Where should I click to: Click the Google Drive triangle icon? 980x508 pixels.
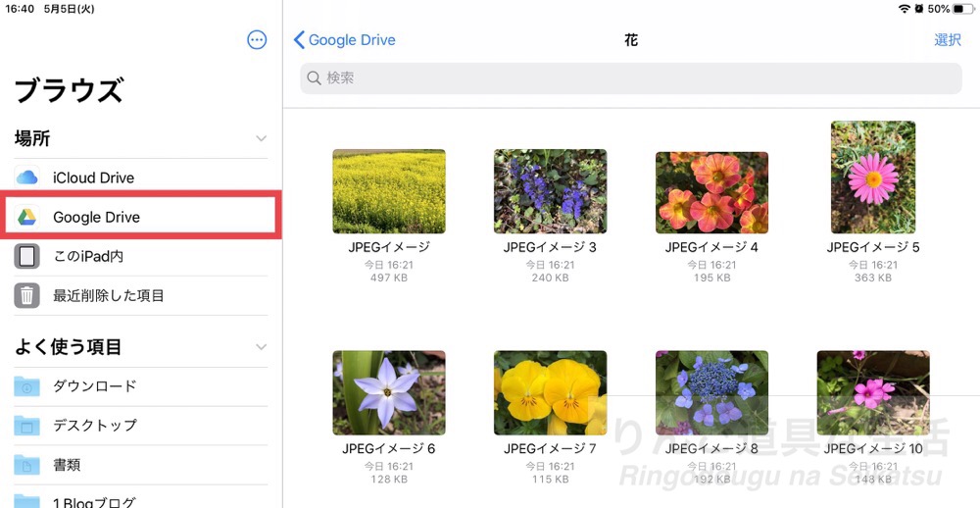(x=26, y=217)
